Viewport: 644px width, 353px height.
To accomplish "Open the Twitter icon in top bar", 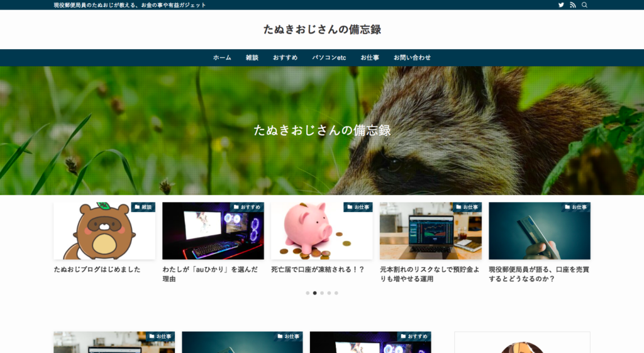I will (x=561, y=5).
